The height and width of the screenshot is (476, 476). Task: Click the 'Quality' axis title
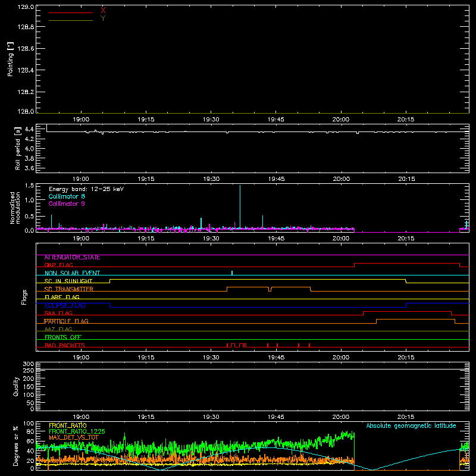pos(16,386)
